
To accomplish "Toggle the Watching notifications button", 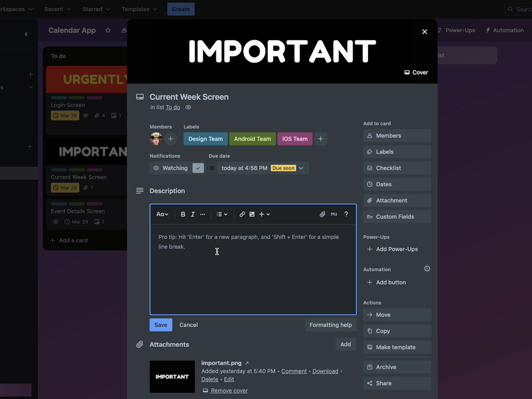I will click(x=177, y=168).
